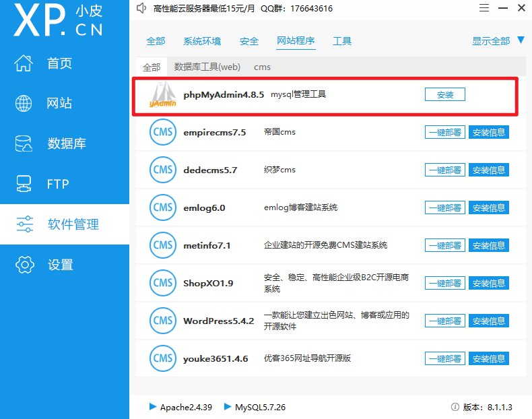
Task: Open the 网站 sidebar menu item
Action: coord(59,103)
